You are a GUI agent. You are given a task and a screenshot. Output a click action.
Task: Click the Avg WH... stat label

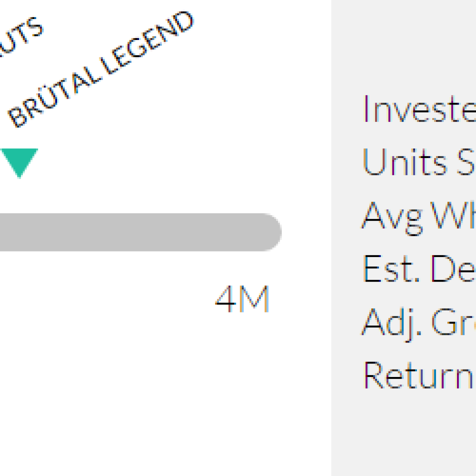(418, 216)
